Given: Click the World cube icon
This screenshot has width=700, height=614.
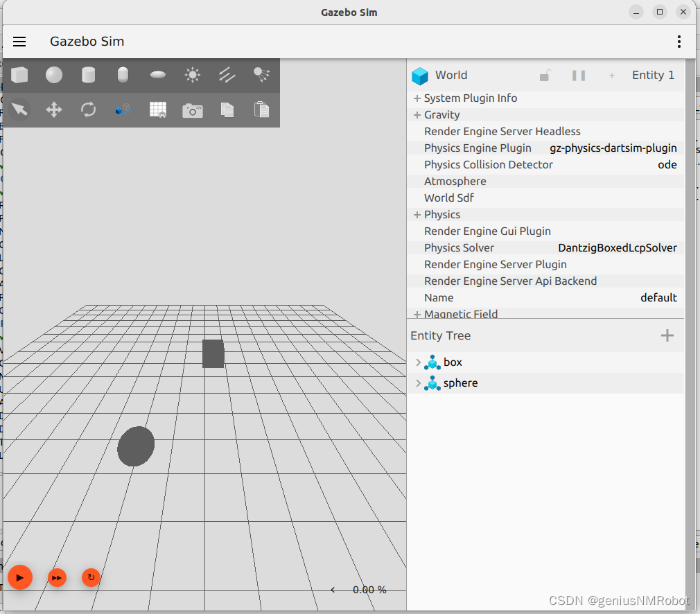Looking at the screenshot, I should click(x=419, y=76).
